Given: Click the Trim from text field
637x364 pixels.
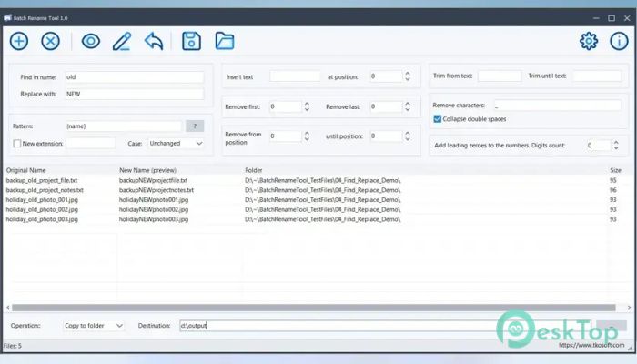Looking at the screenshot, I should [x=500, y=76].
